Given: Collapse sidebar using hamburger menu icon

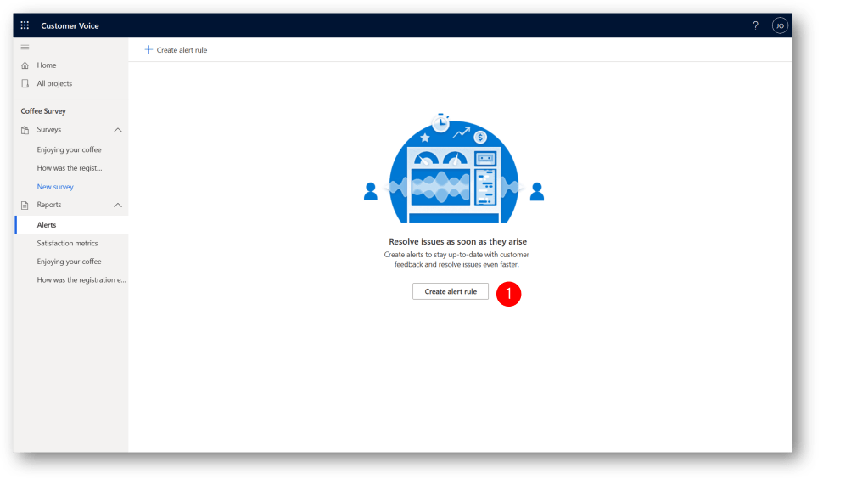Looking at the screenshot, I should [x=25, y=47].
